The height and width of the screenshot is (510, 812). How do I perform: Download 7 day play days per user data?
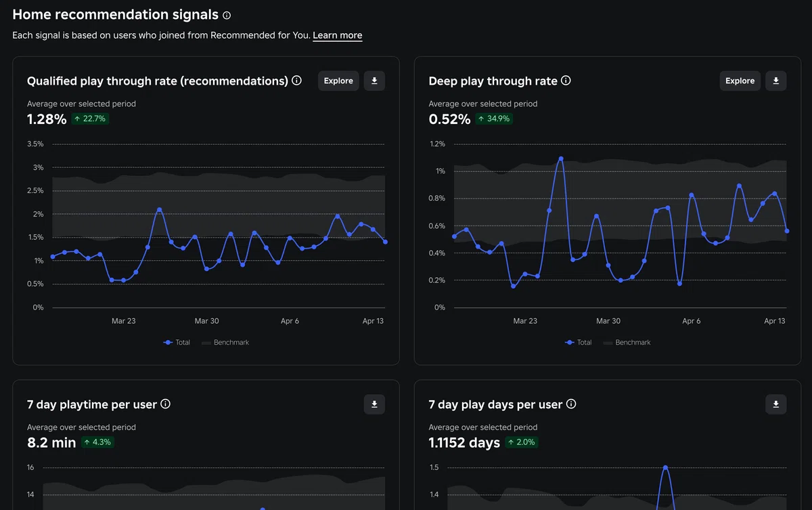coord(776,404)
